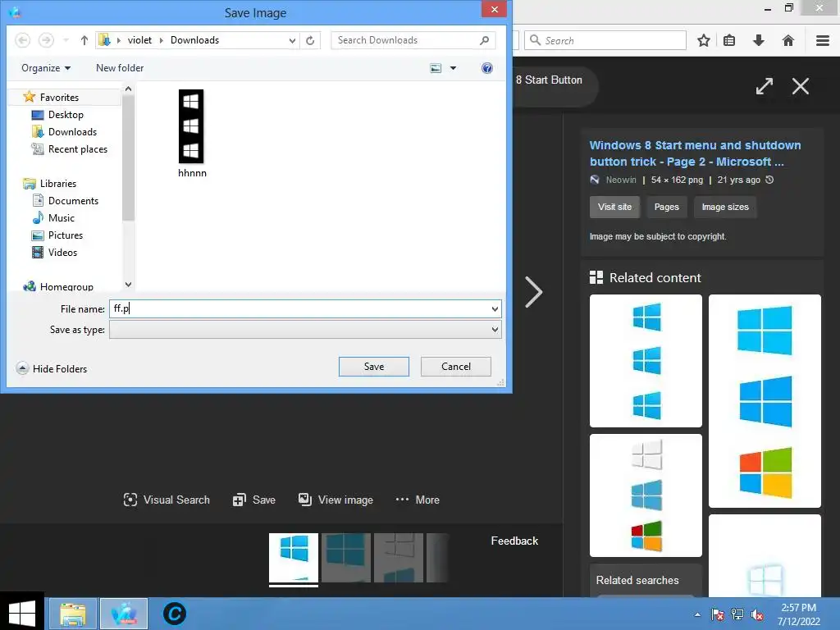Viewport: 840px width, 630px height.
Task: Open the Save Image dialog help
Action: (x=487, y=68)
